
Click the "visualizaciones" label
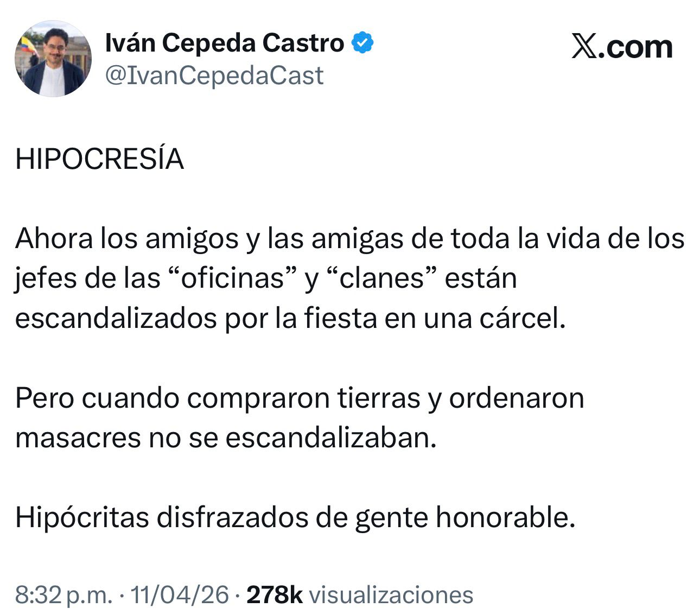391,595
